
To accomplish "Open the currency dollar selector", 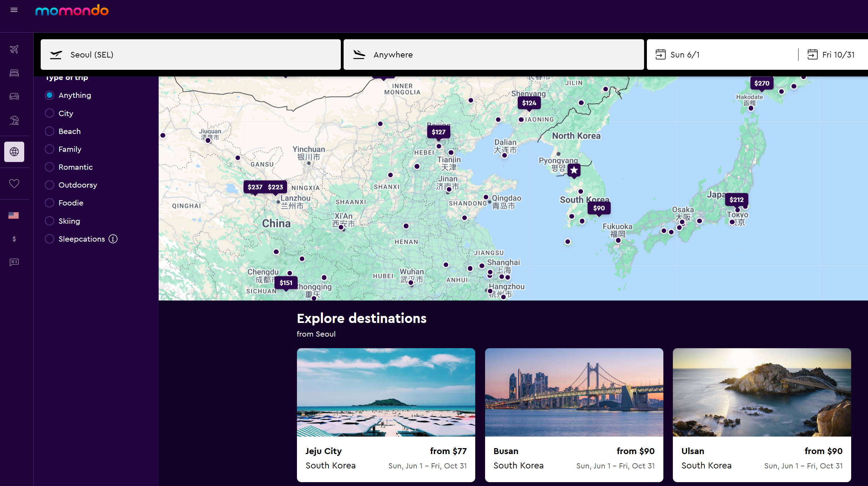I will (14, 239).
